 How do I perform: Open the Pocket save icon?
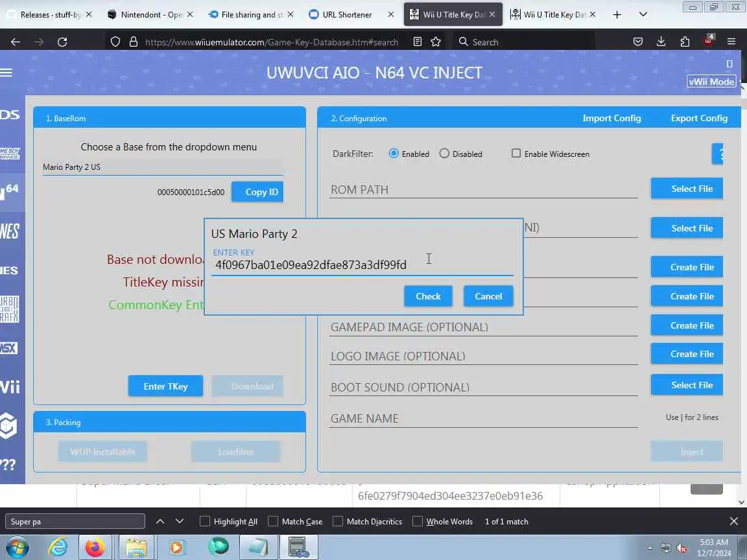(x=638, y=42)
